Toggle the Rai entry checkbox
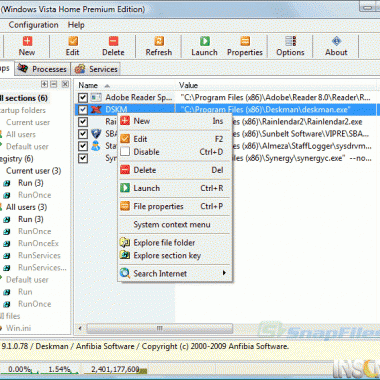 tap(83, 122)
